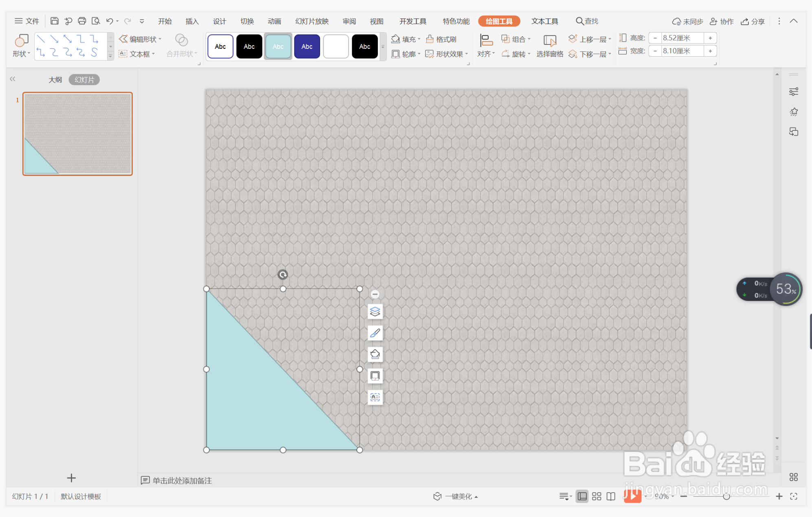Select the light blue Abc style swatch

pyautogui.click(x=278, y=46)
